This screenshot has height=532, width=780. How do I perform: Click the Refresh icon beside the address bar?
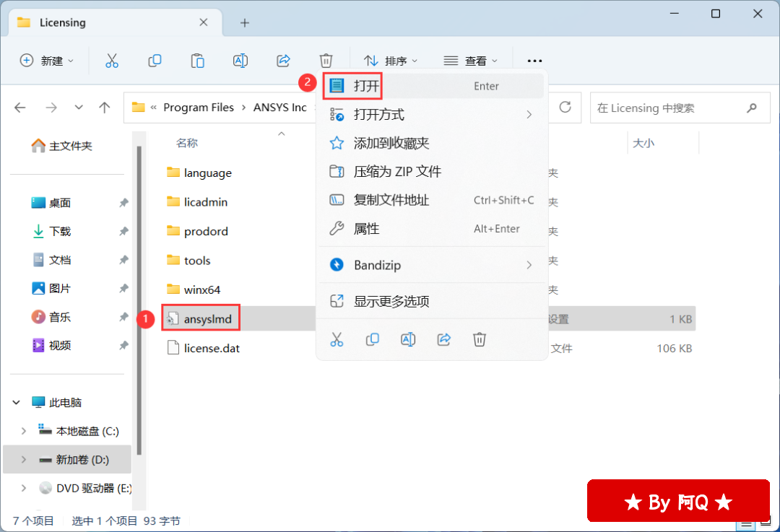point(565,108)
